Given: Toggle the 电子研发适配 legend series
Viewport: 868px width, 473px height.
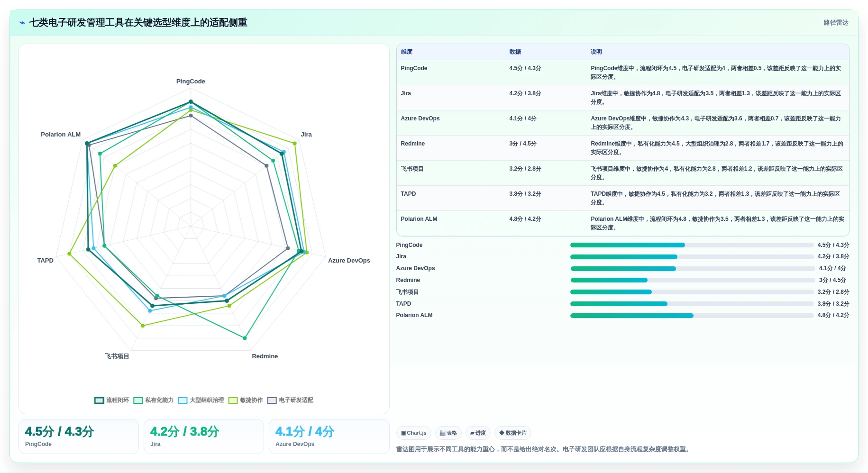Looking at the screenshot, I should [x=290, y=400].
